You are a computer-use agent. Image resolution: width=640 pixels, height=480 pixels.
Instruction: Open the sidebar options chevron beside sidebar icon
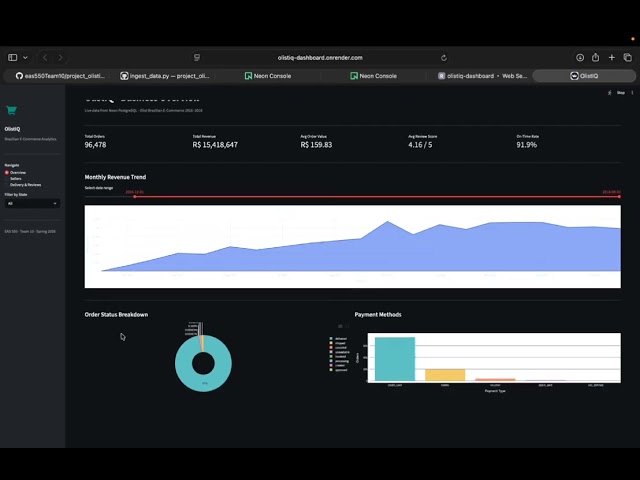click(x=25, y=58)
